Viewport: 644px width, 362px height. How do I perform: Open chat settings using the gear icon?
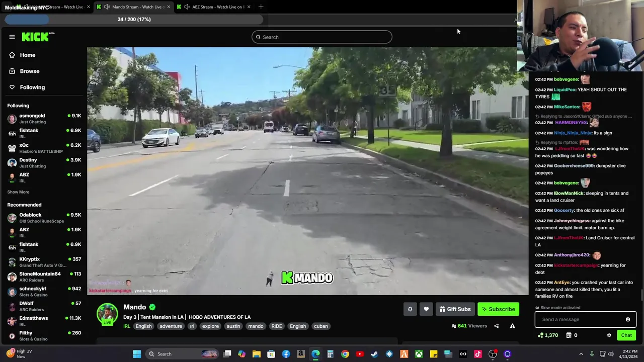point(609,335)
